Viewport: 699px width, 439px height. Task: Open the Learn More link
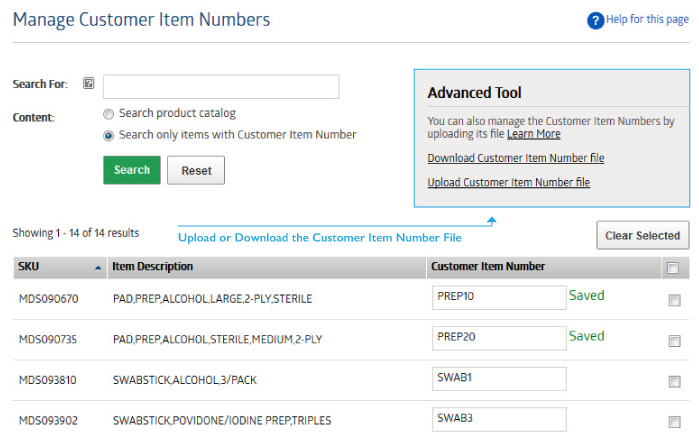[x=534, y=134]
